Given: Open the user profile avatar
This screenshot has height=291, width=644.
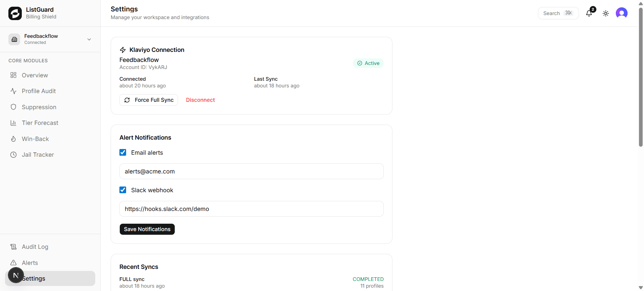Looking at the screenshot, I should coord(622,13).
